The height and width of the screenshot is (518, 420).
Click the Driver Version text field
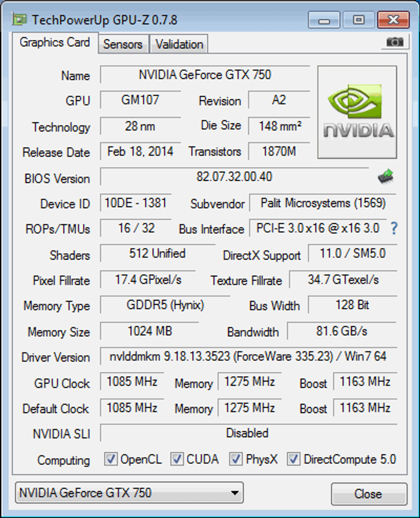tap(248, 357)
